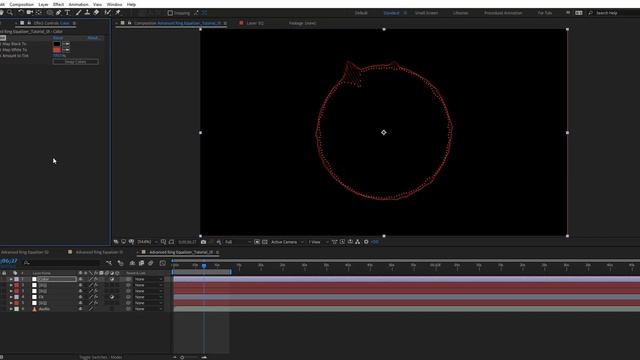Enable the Snapping checkbox
This screenshot has height=360, width=640.
170,13
